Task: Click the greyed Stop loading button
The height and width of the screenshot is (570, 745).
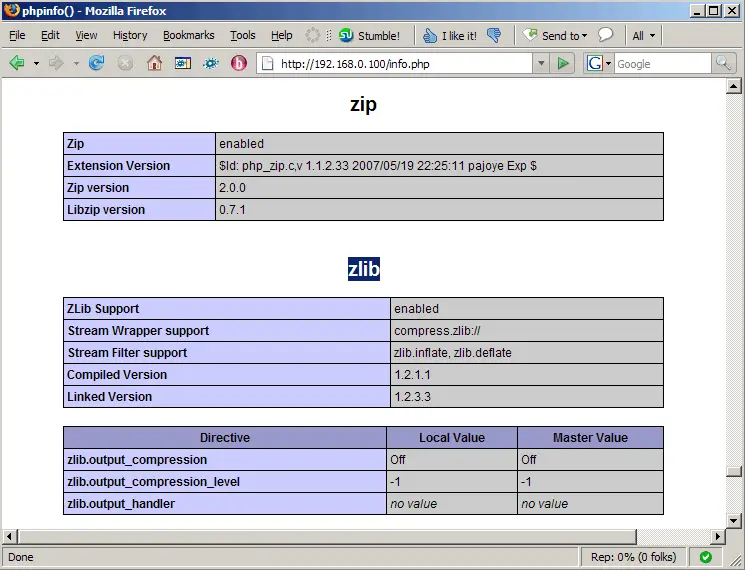Action: pos(125,63)
